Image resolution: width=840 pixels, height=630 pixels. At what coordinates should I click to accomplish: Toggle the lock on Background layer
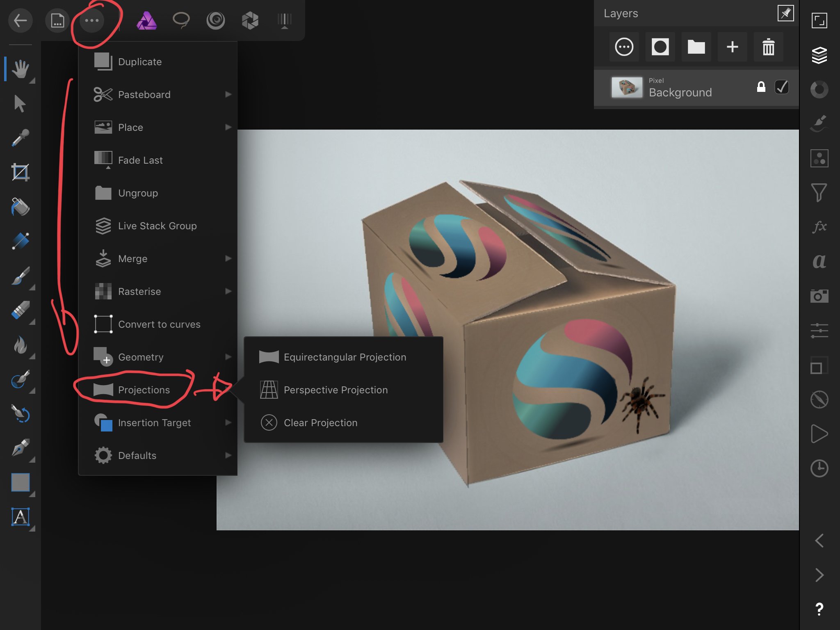761,87
